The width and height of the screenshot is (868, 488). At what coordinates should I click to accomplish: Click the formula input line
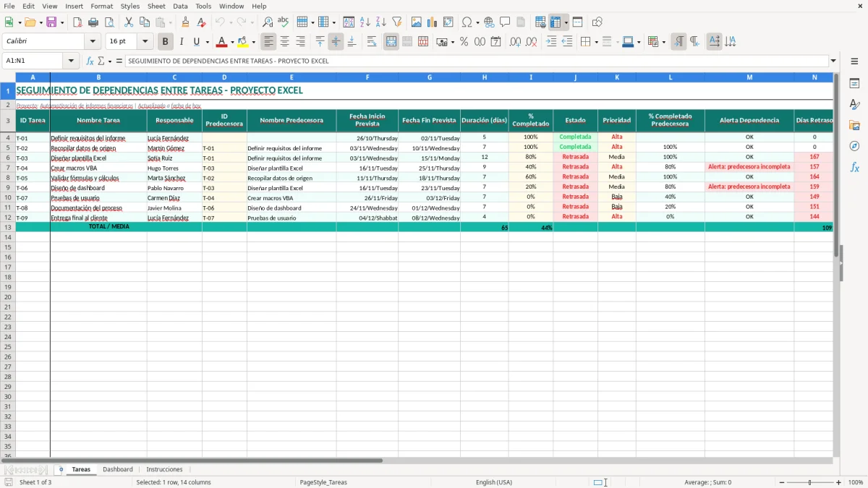[x=476, y=61]
